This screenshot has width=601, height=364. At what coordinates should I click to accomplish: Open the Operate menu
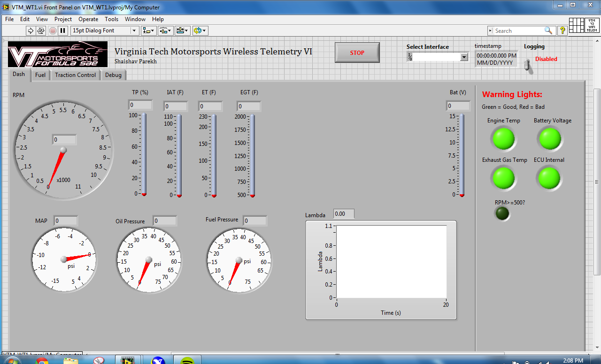coord(88,19)
